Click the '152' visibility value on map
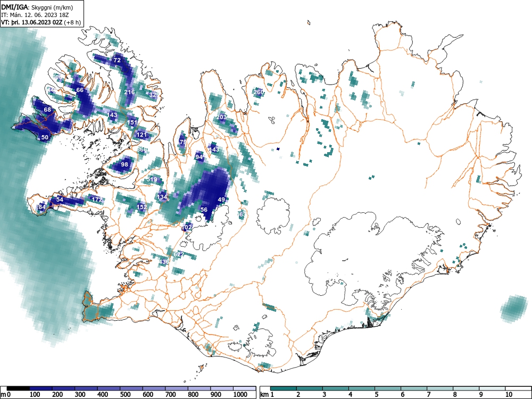 tap(142, 207)
